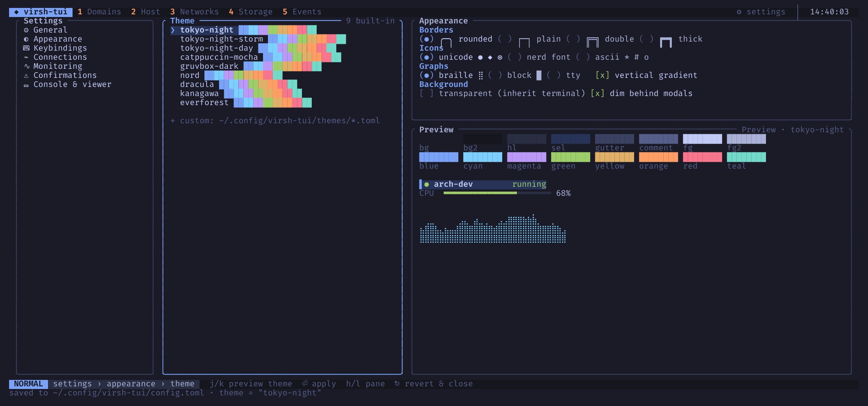This screenshot has height=406, width=868.
Task: Click the Keybindings keyboard icon
Action: [x=26, y=48]
